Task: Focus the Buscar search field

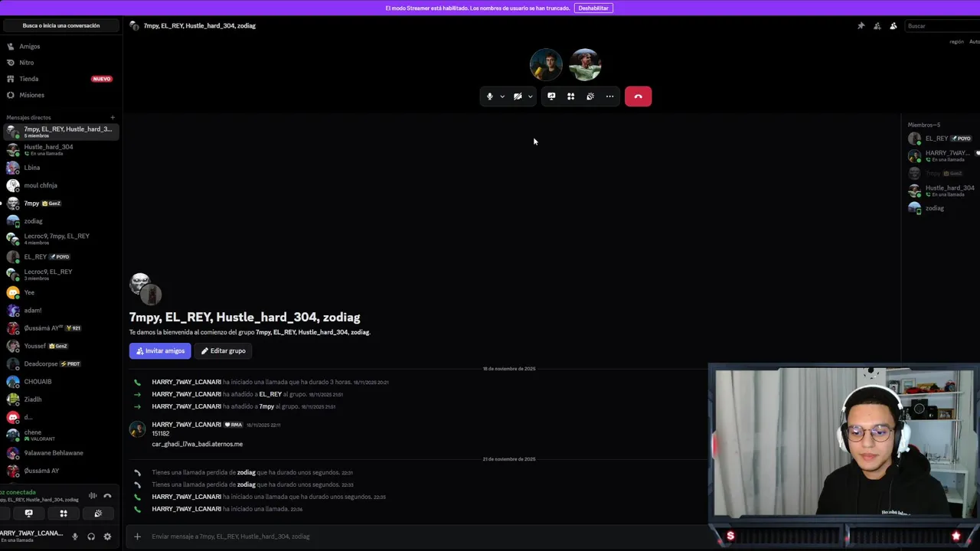Action: tap(942, 26)
